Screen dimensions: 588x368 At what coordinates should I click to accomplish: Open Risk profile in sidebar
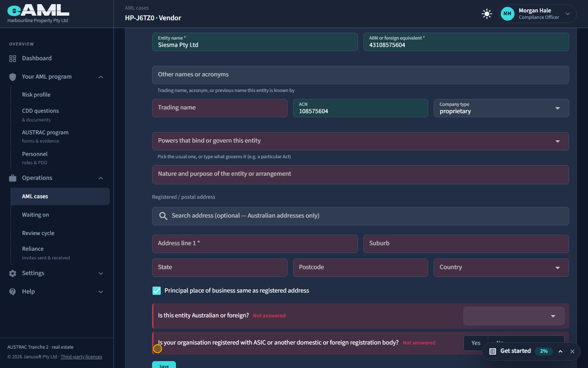coord(60,95)
